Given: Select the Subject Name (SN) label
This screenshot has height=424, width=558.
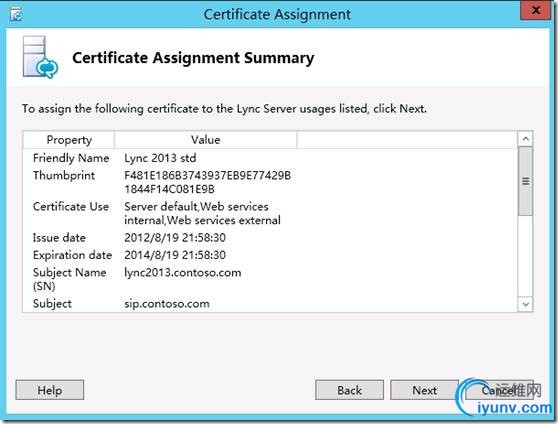Looking at the screenshot, I should pos(69,279).
